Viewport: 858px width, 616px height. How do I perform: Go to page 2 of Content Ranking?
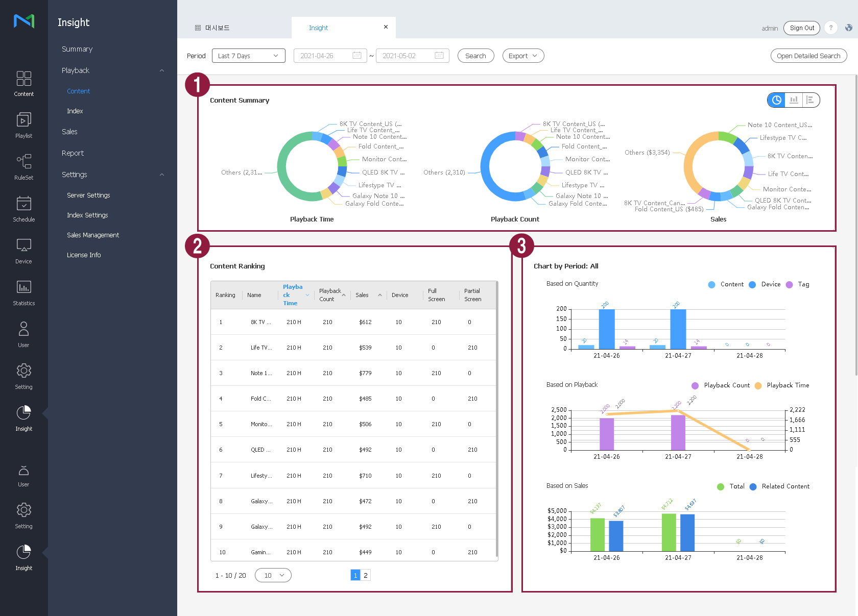(x=366, y=575)
